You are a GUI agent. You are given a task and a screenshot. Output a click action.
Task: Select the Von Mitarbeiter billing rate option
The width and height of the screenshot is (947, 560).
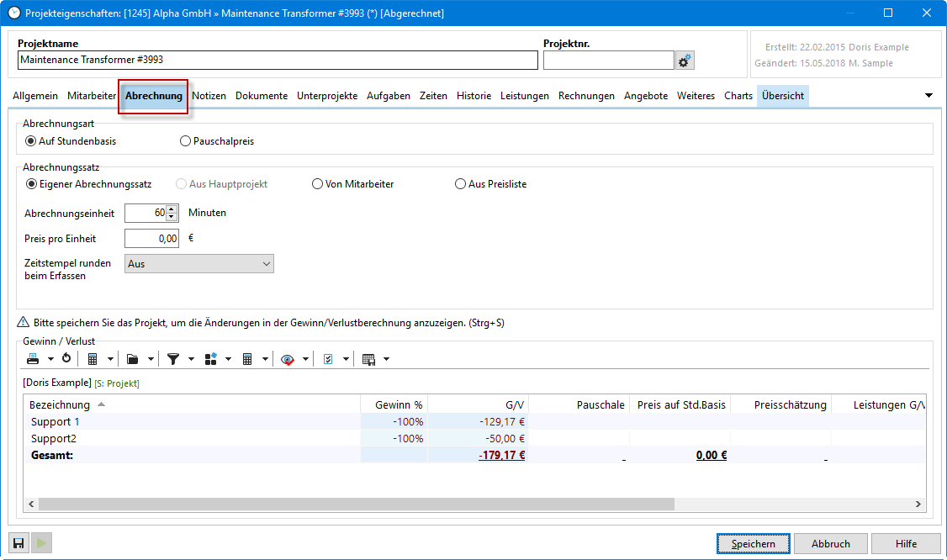click(x=317, y=184)
